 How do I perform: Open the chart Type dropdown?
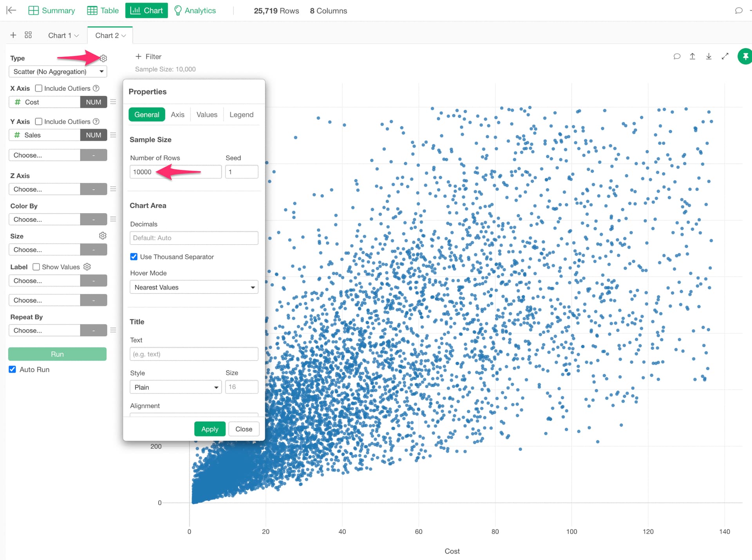click(x=58, y=72)
